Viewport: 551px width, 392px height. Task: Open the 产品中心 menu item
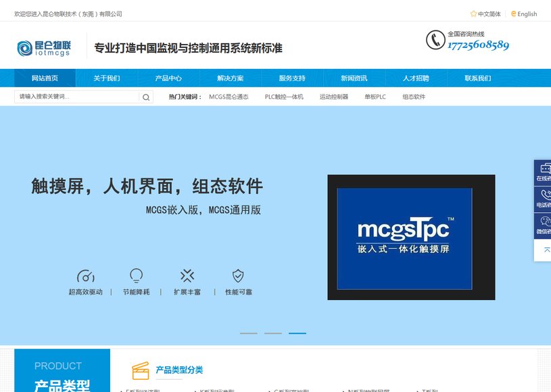[168, 78]
